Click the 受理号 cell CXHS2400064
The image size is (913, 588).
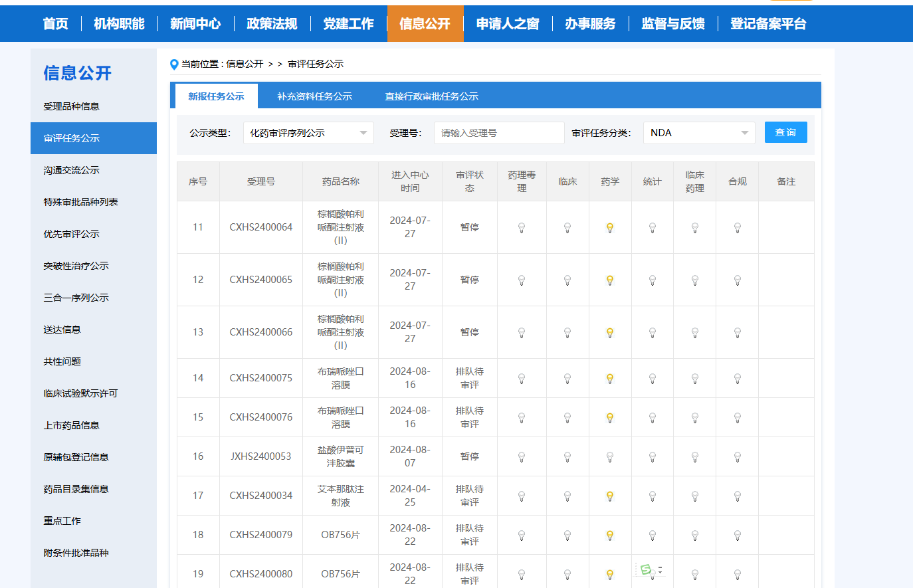pyautogui.click(x=261, y=227)
